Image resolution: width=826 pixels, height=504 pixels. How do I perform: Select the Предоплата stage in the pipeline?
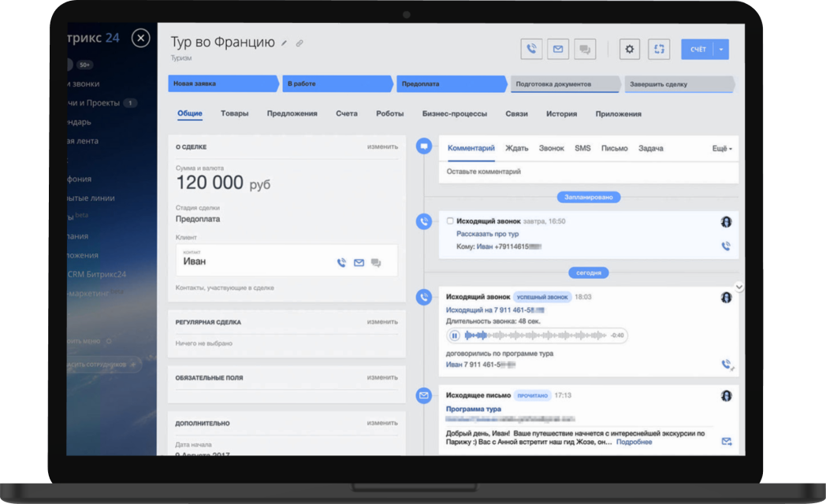[x=452, y=83]
